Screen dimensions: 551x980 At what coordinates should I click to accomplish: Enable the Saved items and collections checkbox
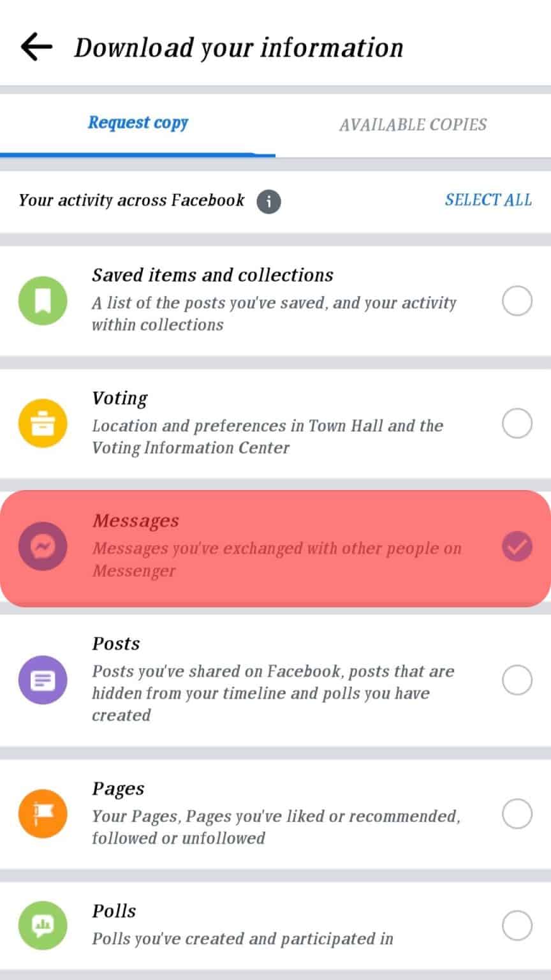(x=517, y=301)
